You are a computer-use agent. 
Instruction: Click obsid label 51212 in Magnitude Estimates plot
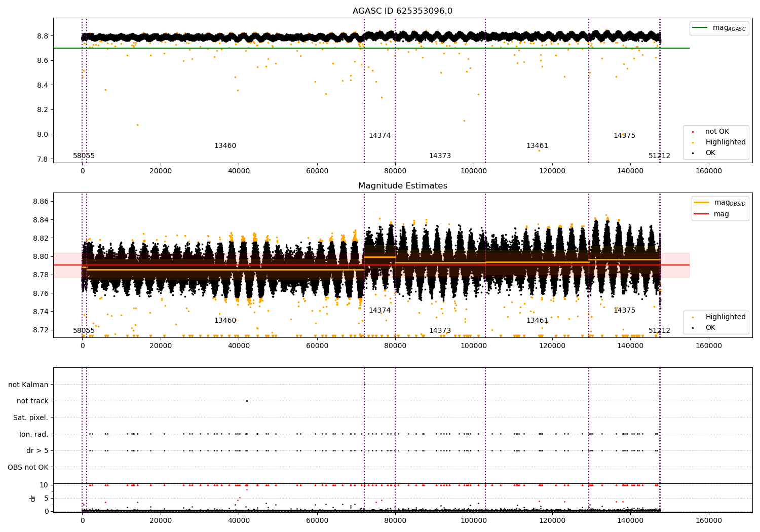coord(659,331)
